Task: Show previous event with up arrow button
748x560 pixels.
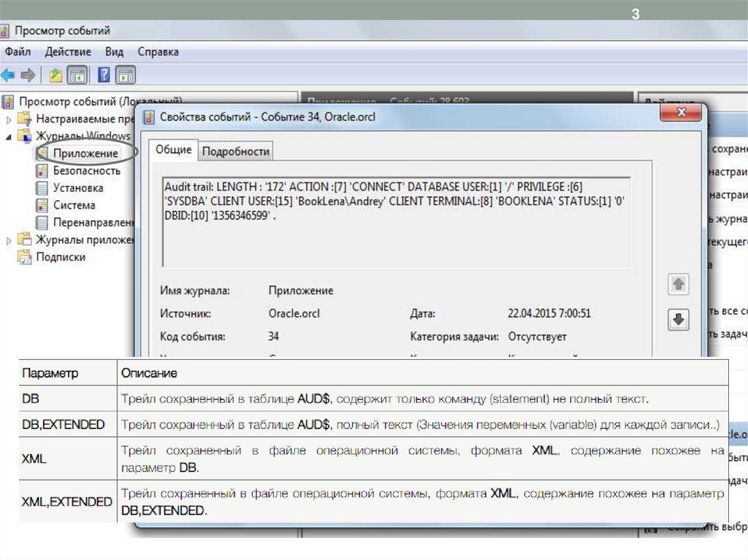Action: point(679,285)
